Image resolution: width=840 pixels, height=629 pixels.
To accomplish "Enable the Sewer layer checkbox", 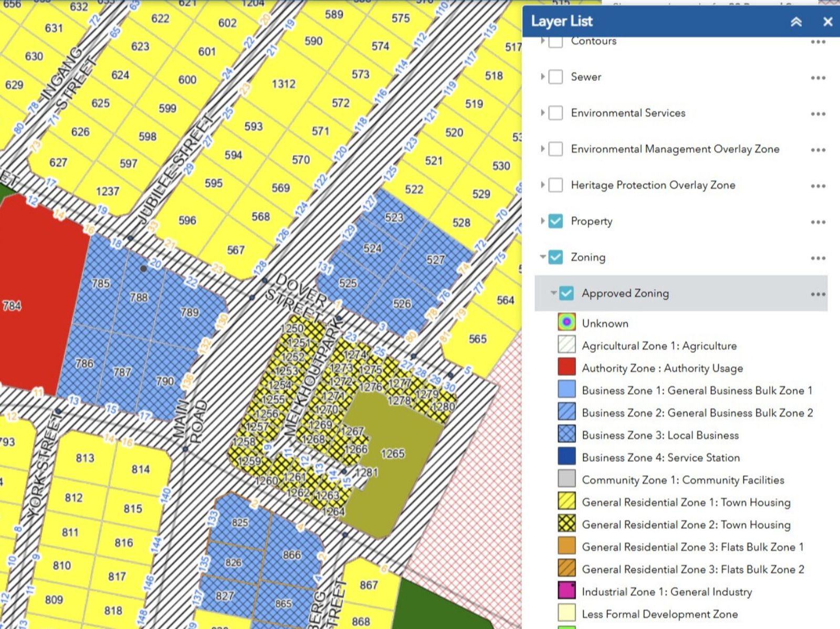I will click(x=555, y=77).
